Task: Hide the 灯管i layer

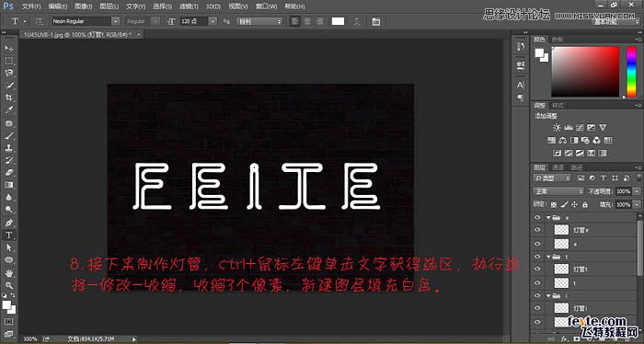Action: point(537,308)
